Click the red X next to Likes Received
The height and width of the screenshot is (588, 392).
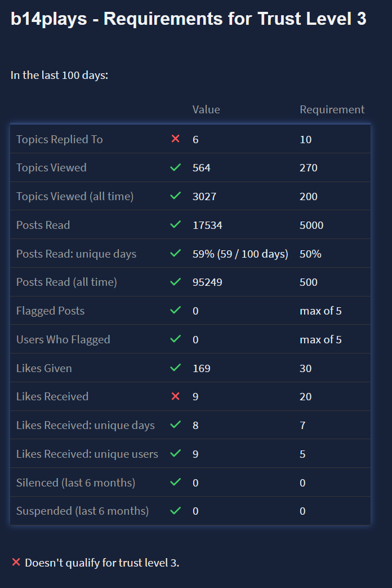[x=175, y=396]
